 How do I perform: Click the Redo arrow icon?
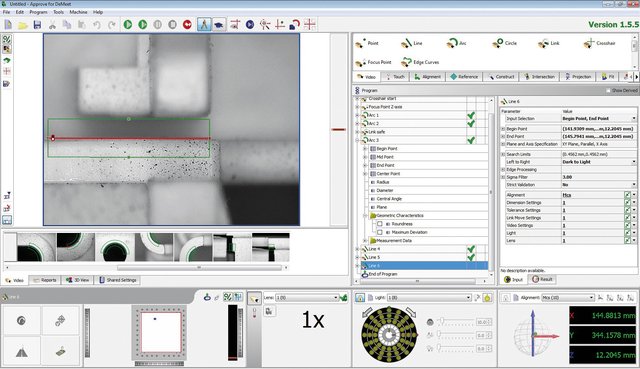[111, 25]
